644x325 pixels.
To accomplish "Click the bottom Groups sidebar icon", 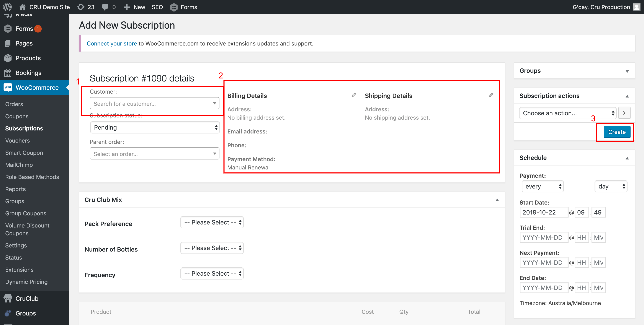I will pyautogui.click(x=8, y=313).
